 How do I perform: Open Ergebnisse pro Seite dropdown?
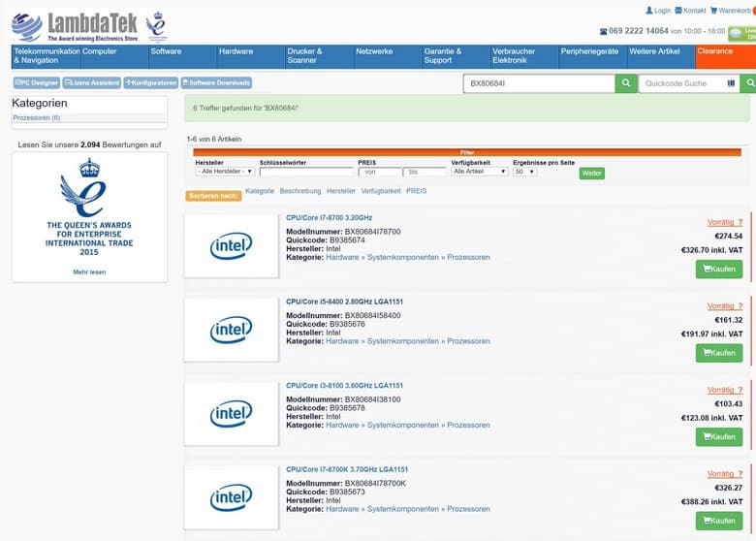point(525,172)
